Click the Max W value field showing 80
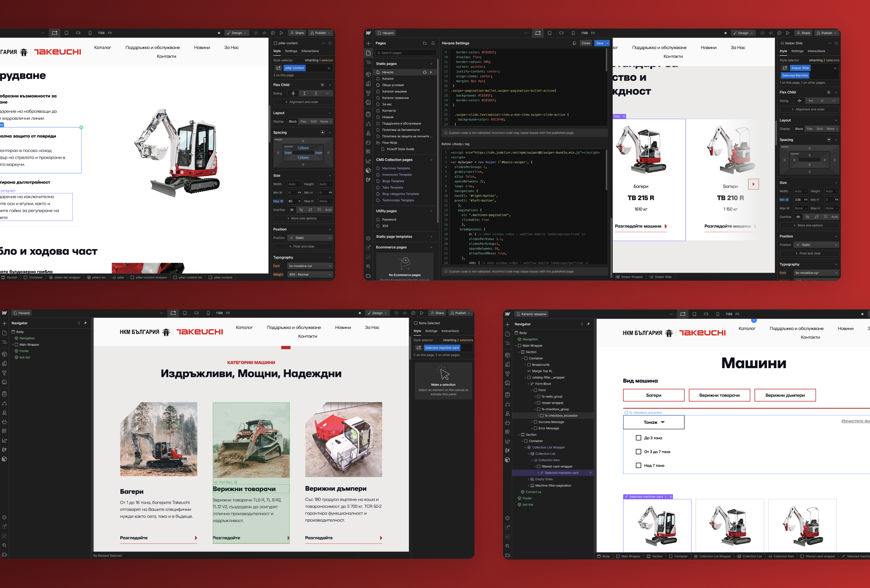870x588 pixels. click(x=295, y=201)
